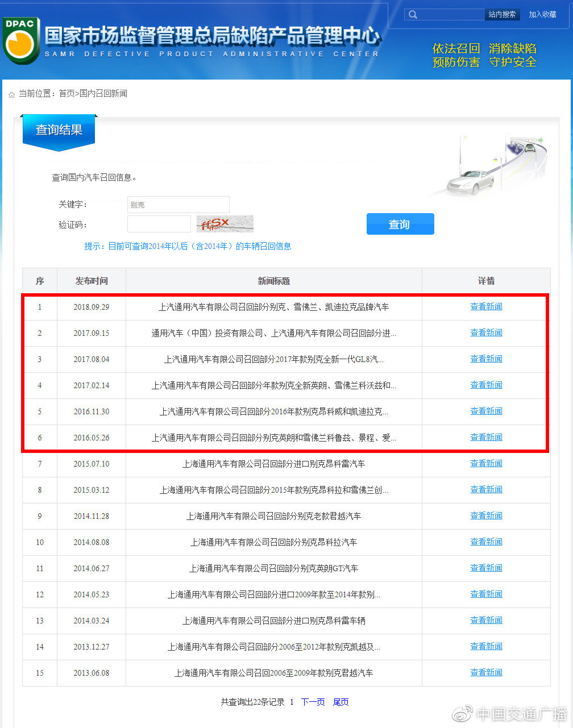Select title 上海通用汽车有限公司召回部分别克老款君越汽车
573x728 pixels.
274,516
